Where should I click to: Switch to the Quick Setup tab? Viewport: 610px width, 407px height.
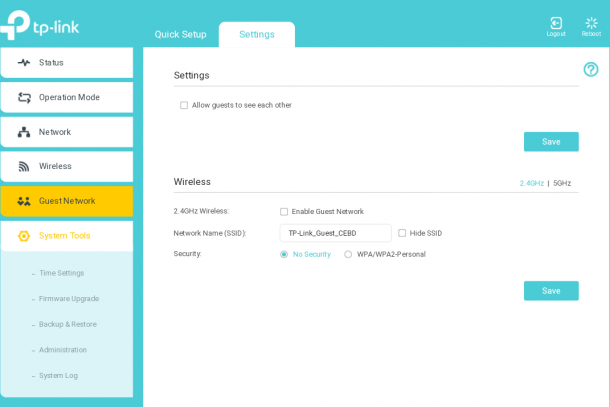[x=181, y=35]
